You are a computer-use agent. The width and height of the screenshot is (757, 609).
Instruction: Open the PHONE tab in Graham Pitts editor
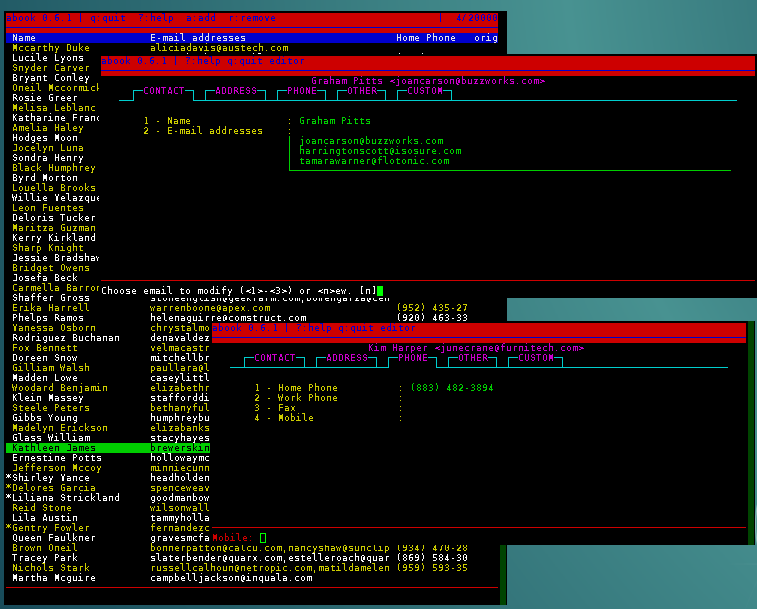302,91
